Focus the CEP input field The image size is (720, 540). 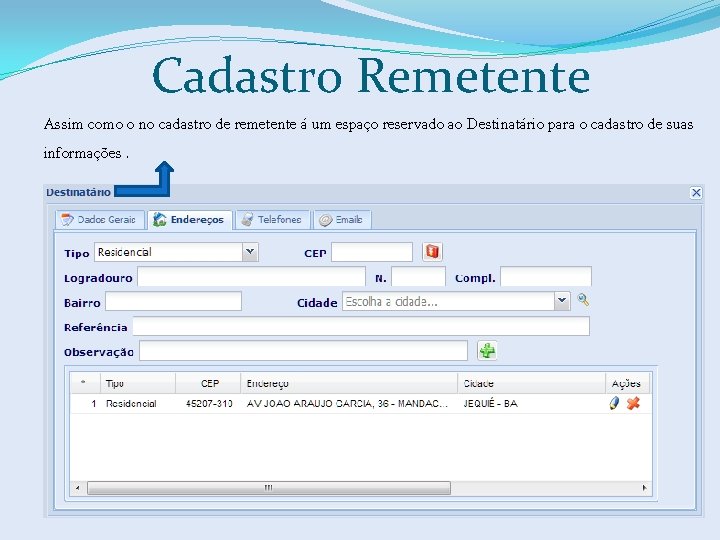(x=372, y=252)
